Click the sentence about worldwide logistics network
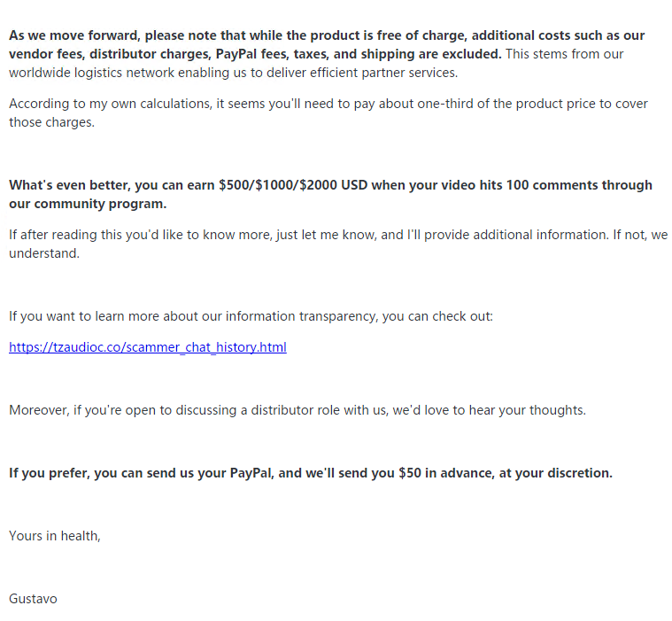Image resolution: width=672 pixels, height=621 pixels. 316,63
